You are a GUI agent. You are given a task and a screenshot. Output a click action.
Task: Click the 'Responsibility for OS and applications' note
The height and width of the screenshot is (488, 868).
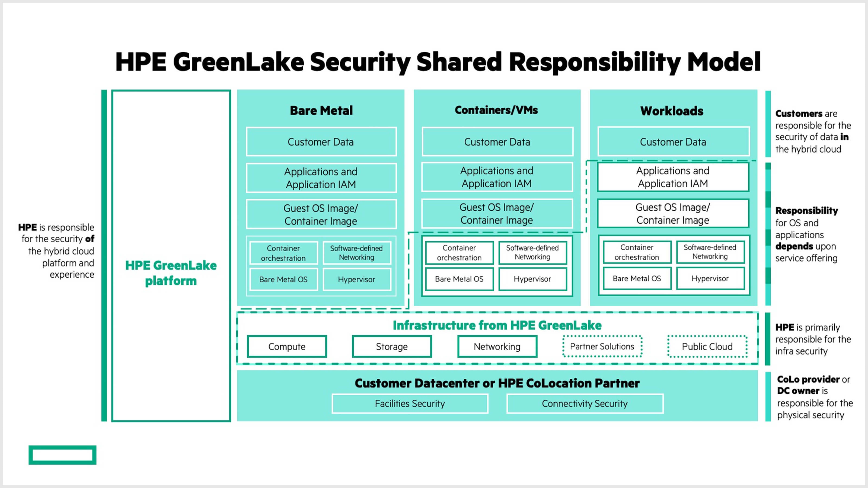point(807,235)
